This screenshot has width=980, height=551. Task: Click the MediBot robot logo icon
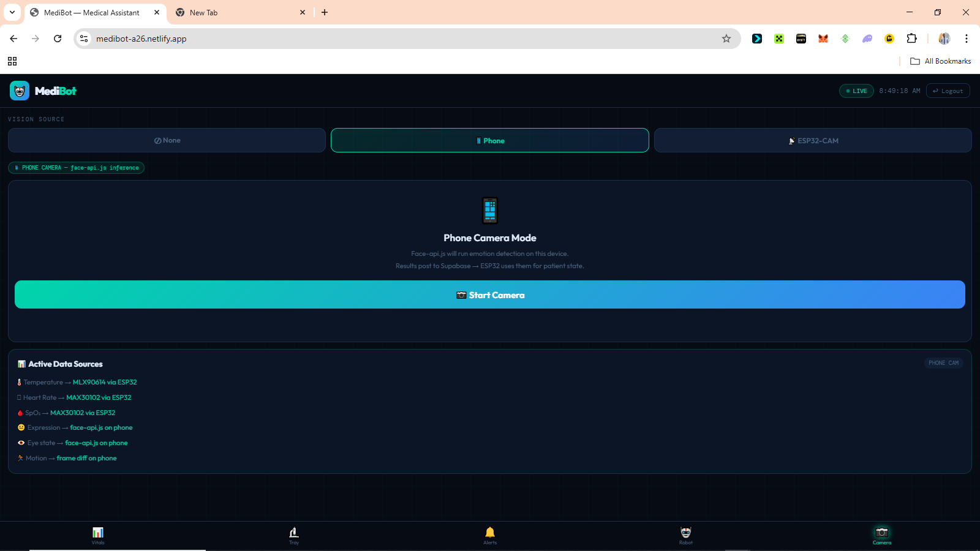(20, 91)
